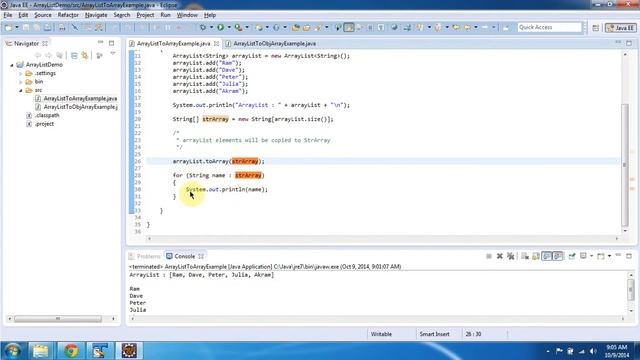Open the Window menu
The image size is (640, 360).
[187, 15]
